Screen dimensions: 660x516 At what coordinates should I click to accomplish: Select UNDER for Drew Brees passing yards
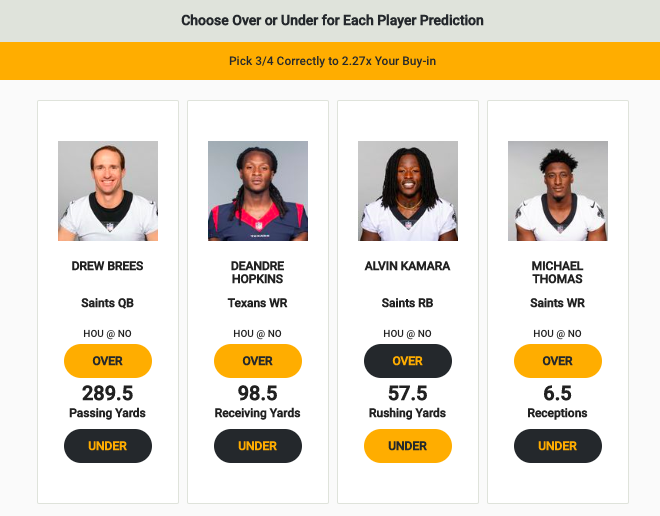108,446
